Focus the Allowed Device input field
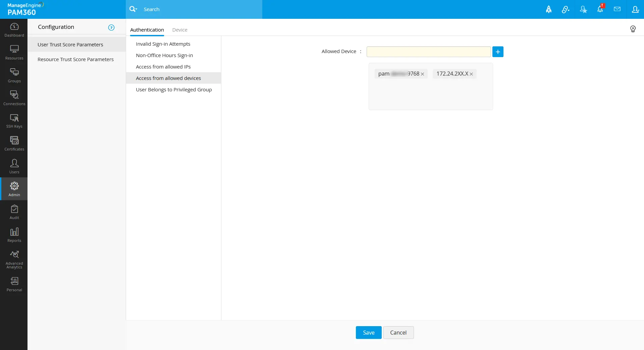Image resolution: width=644 pixels, height=350 pixels. point(429,52)
